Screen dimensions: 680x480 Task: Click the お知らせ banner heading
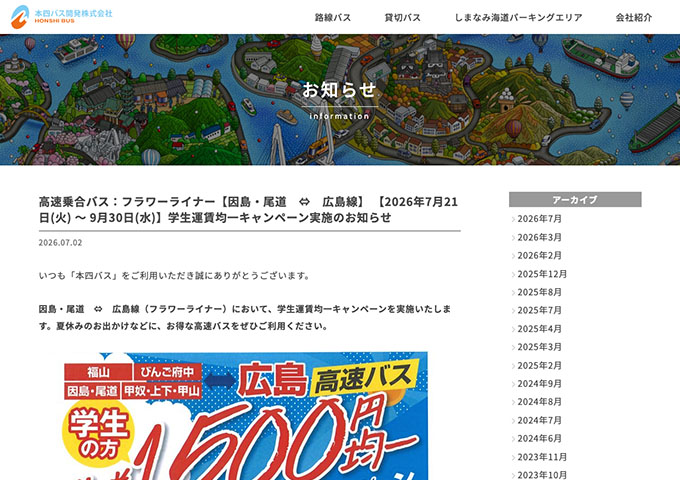point(340,90)
